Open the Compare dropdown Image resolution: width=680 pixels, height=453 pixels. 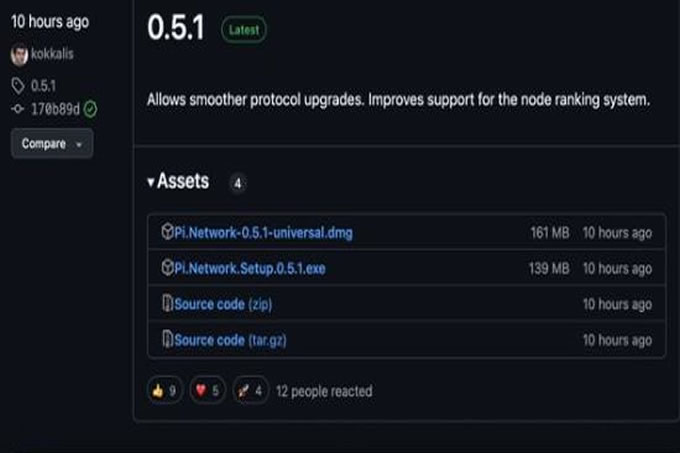[x=52, y=143]
